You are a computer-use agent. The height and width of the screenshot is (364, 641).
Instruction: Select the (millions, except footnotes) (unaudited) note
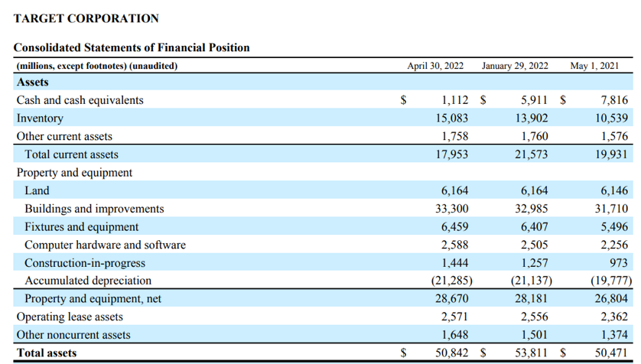97,66
